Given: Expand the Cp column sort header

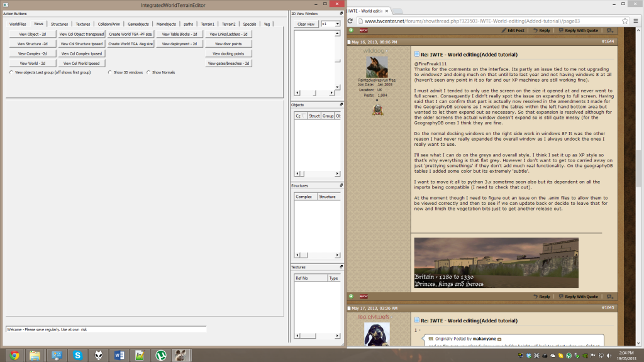Looking at the screenshot, I should 300,116.
